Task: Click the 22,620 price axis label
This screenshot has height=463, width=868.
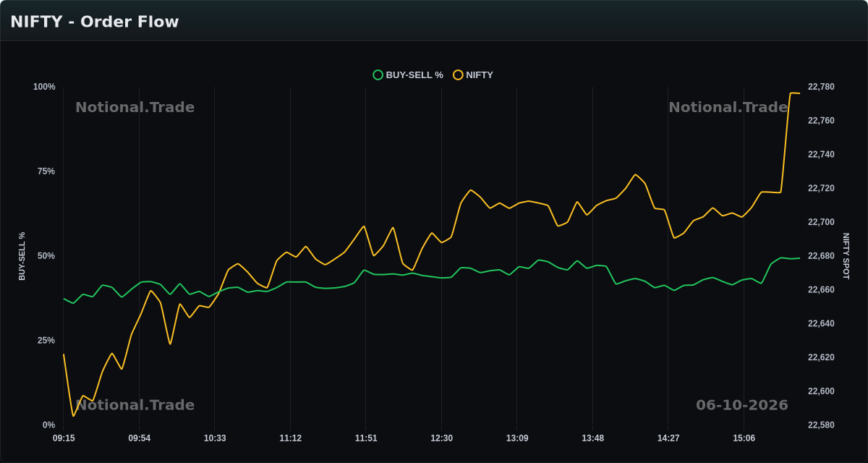Action: pos(821,357)
